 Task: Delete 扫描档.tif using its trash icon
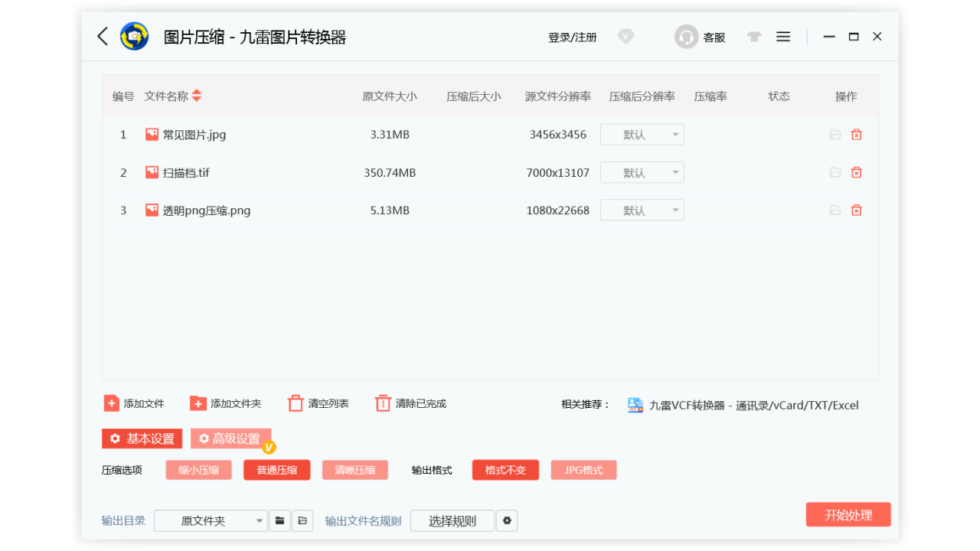pos(856,171)
